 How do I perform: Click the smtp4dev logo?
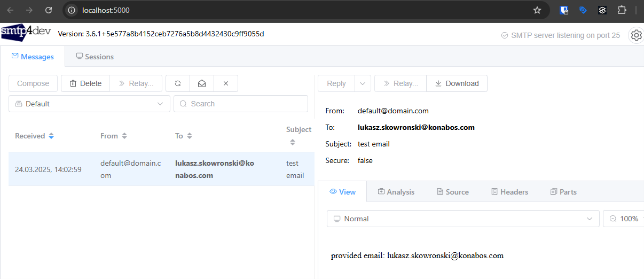(26, 33)
